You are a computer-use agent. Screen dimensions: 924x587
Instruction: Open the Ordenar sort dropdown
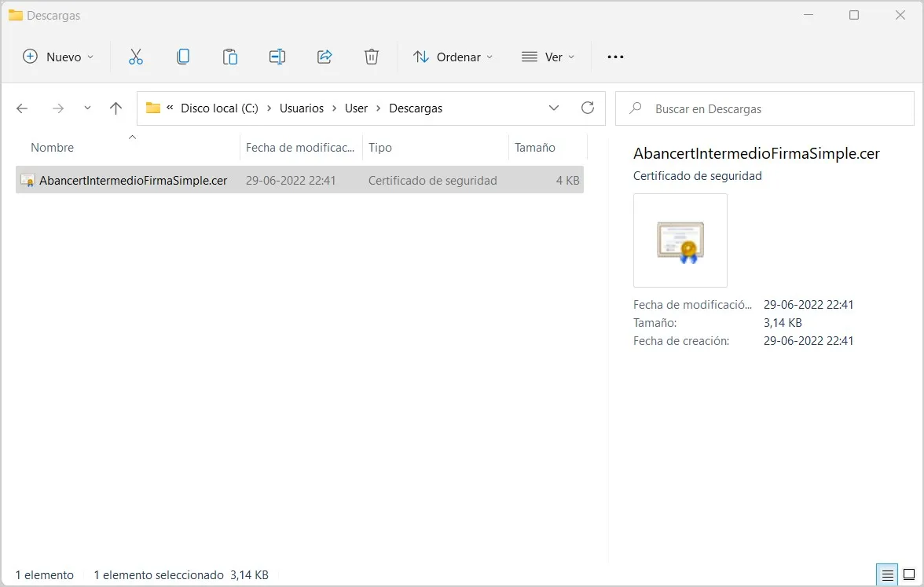(x=453, y=57)
